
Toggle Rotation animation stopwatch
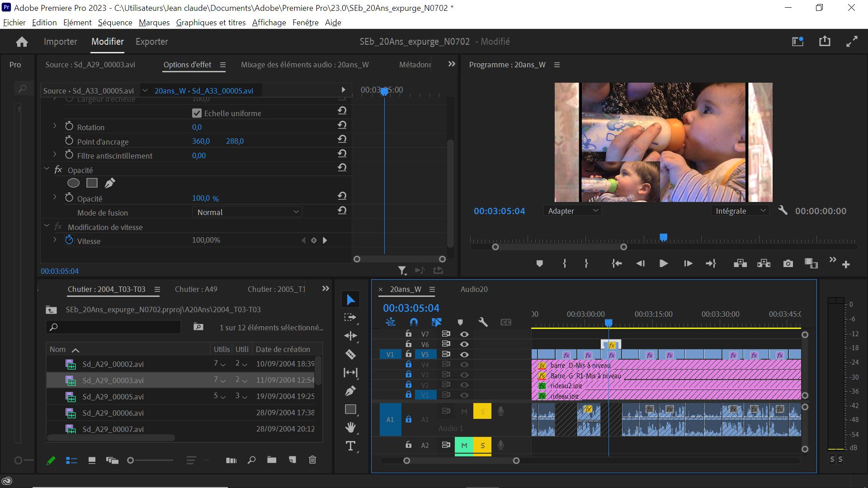[x=69, y=126]
